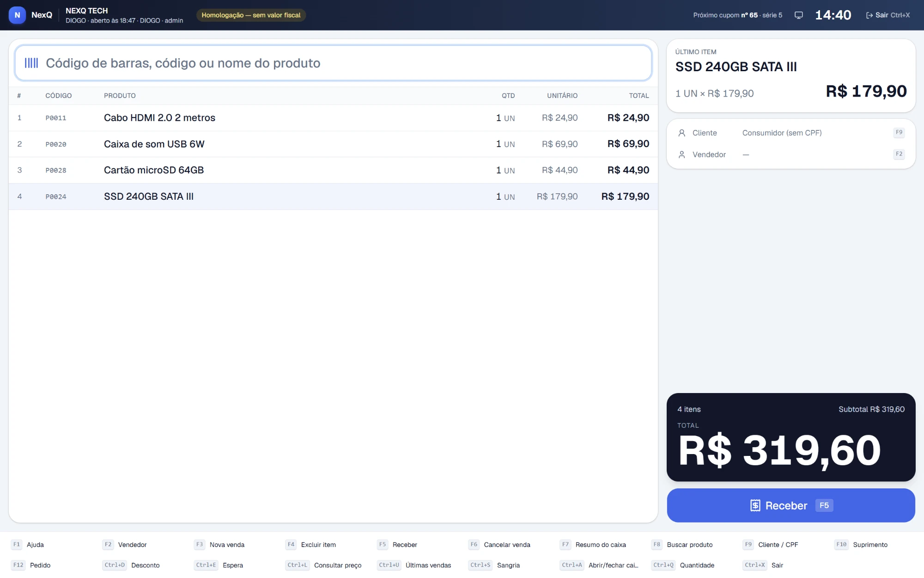Open Buscar produto F8 shortcut
Image resolution: width=924 pixels, height=578 pixels.
tap(682, 545)
